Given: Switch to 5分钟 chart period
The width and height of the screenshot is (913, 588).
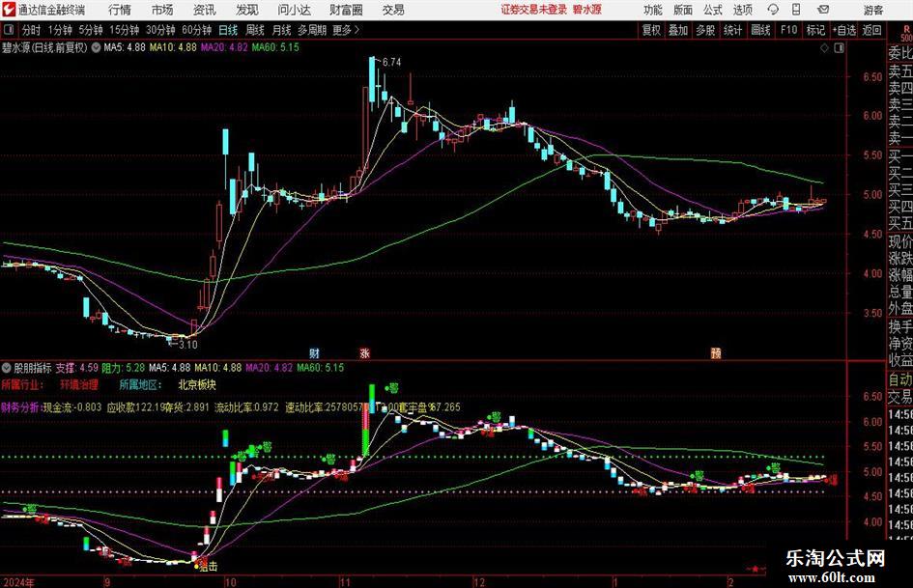Looking at the screenshot, I should point(90,30).
